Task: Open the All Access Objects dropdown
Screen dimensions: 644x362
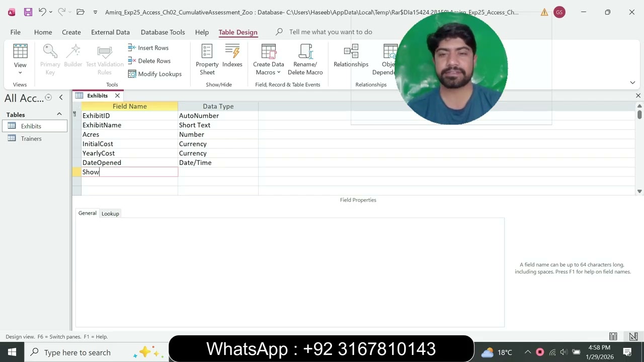Action: tap(48, 98)
